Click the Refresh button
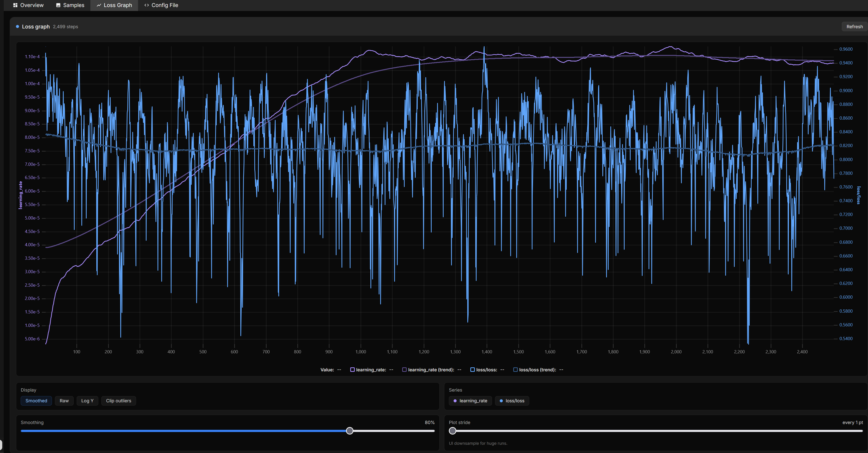This screenshot has height=453, width=868. 854,27
